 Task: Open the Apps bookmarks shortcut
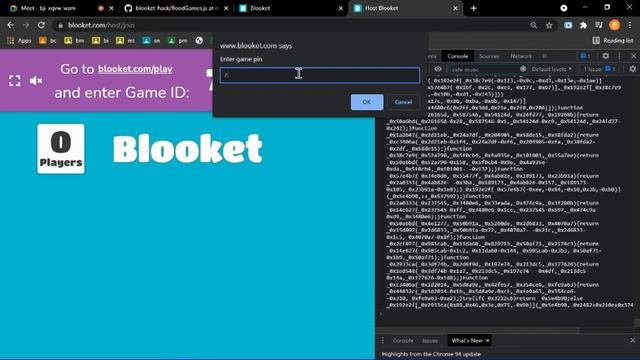19,40
